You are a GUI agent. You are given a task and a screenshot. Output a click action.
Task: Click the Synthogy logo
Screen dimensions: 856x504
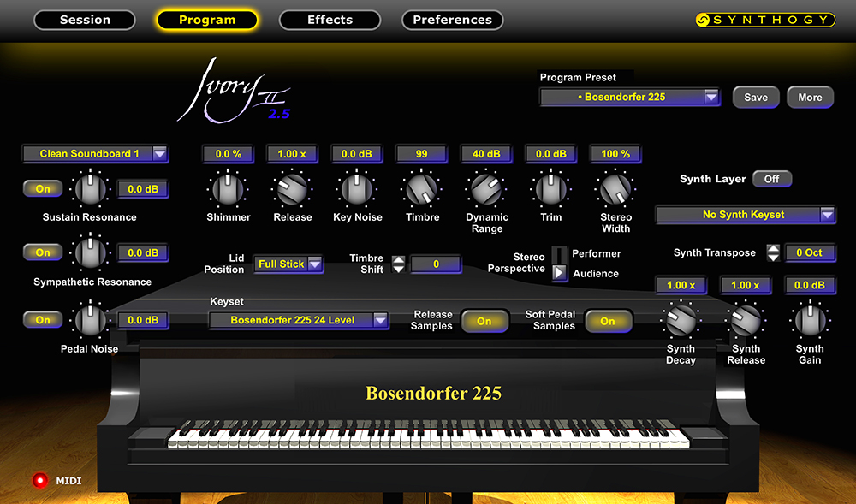tap(764, 20)
